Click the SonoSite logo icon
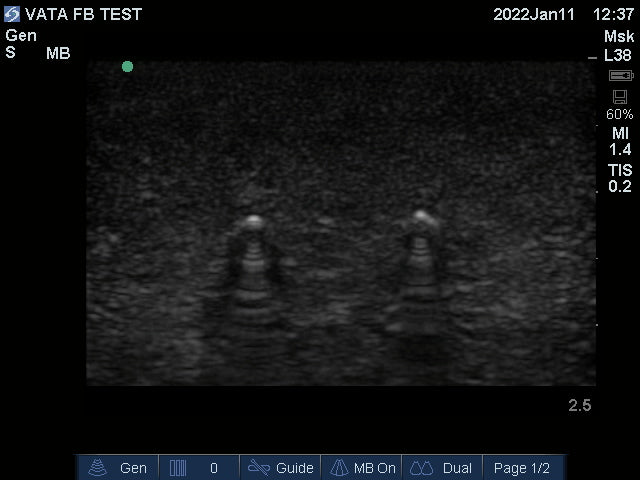Screen dimensions: 640x480 [x=12, y=14]
